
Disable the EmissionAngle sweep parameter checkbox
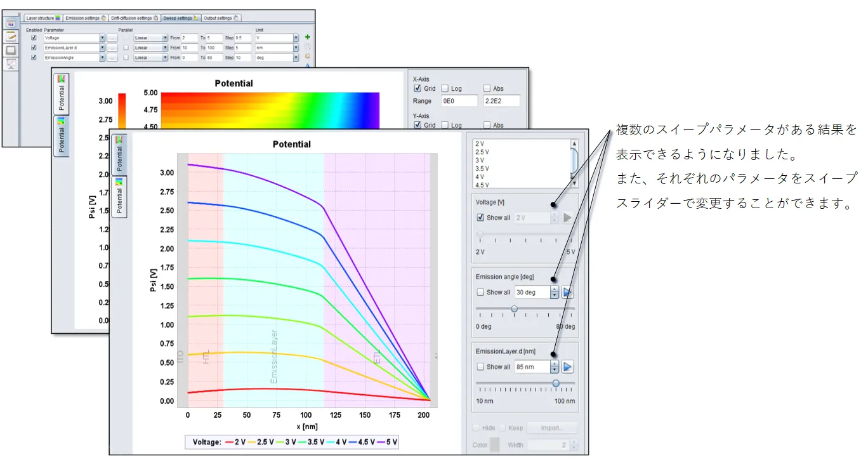pyautogui.click(x=34, y=58)
